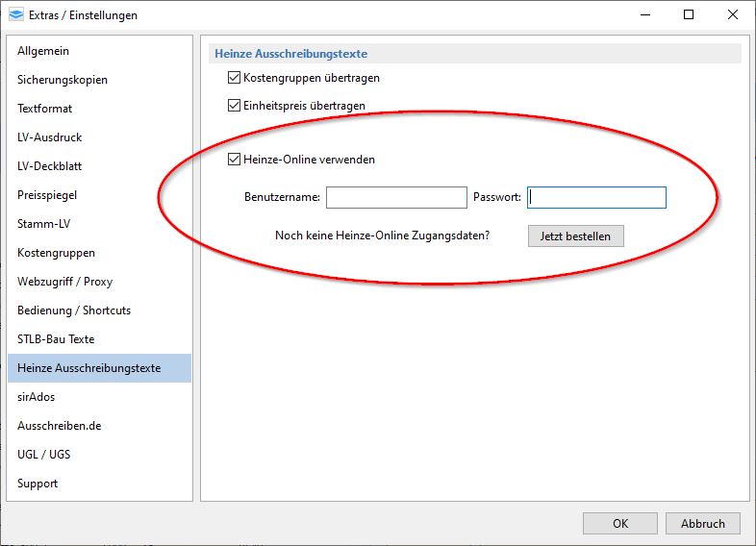This screenshot has height=546, width=756.
Task: Click the app icon in title bar
Action: [16, 15]
